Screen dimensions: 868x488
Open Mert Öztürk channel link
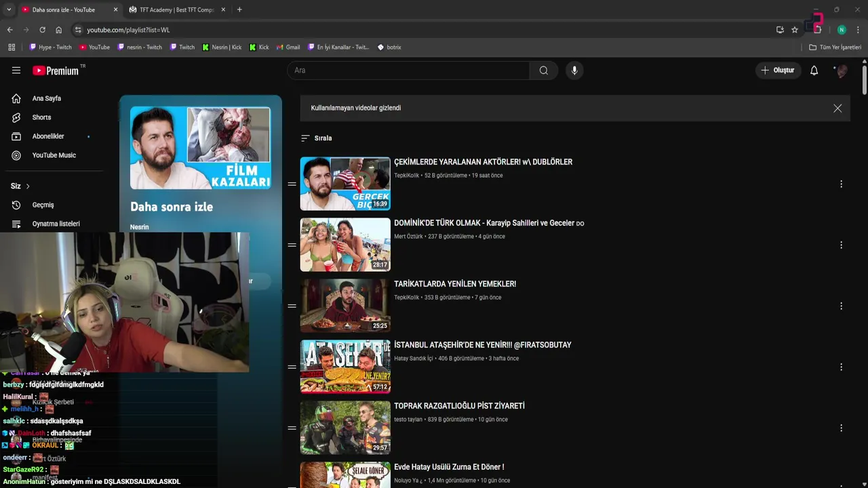pyautogui.click(x=408, y=237)
